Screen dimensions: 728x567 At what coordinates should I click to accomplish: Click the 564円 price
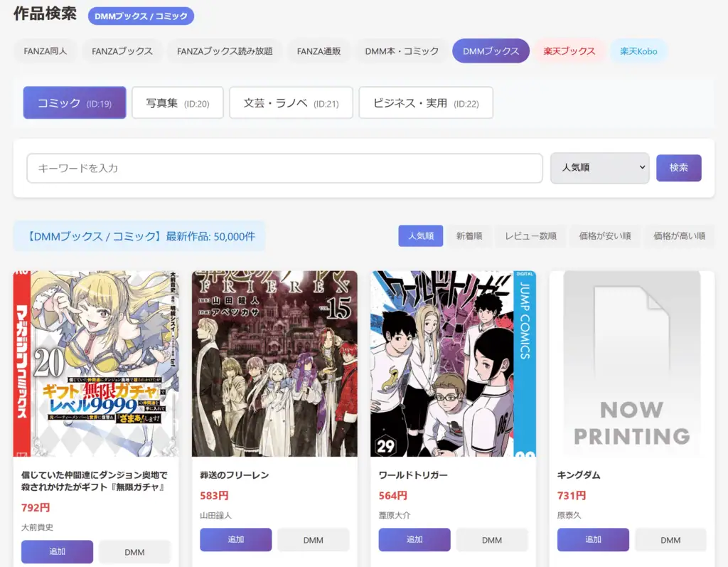click(x=392, y=495)
